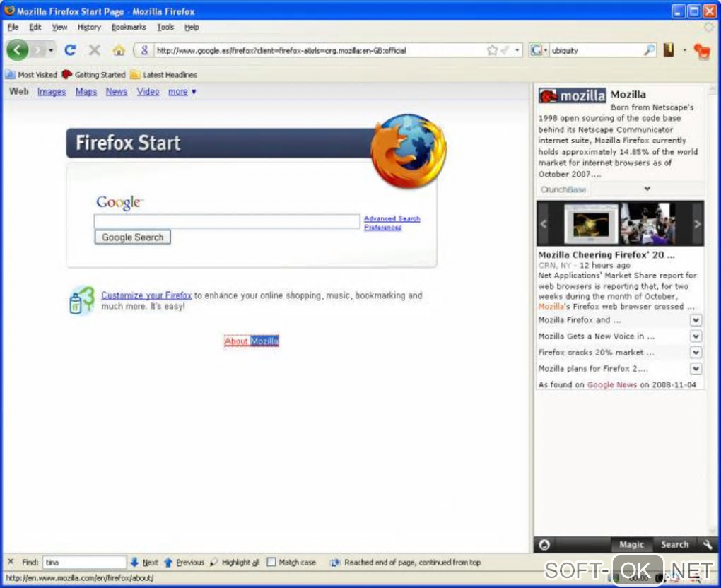Click the Highlight all button
Image resolution: width=721 pixels, height=588 pixels.
point(235,563)
